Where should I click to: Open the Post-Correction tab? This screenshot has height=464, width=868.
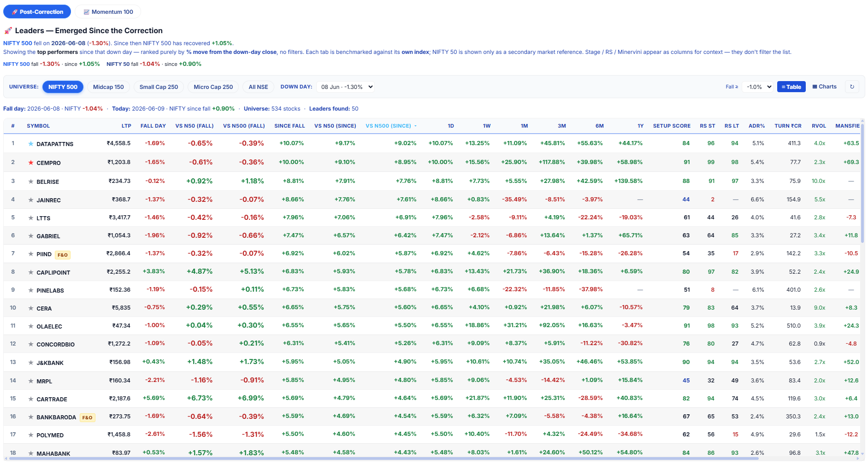point(37,12)
